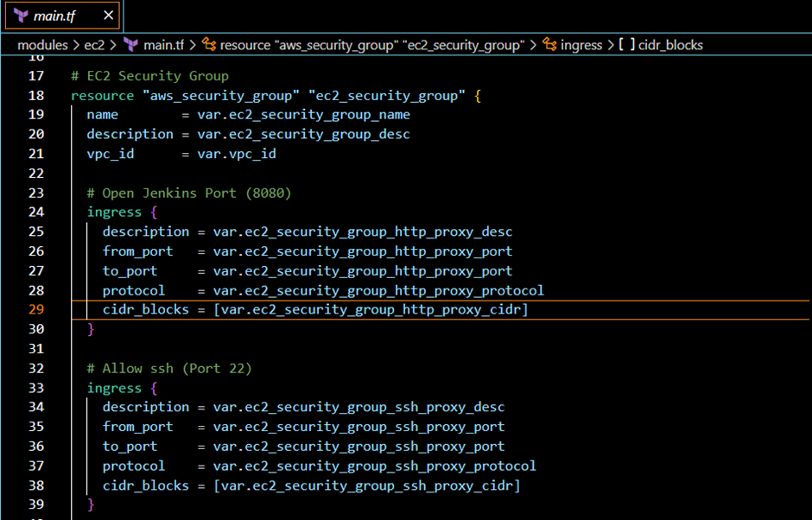Click comment "# Open Jenkins Port (8080)"
This screenshot has width=812, height=520.
coord(189,193)
